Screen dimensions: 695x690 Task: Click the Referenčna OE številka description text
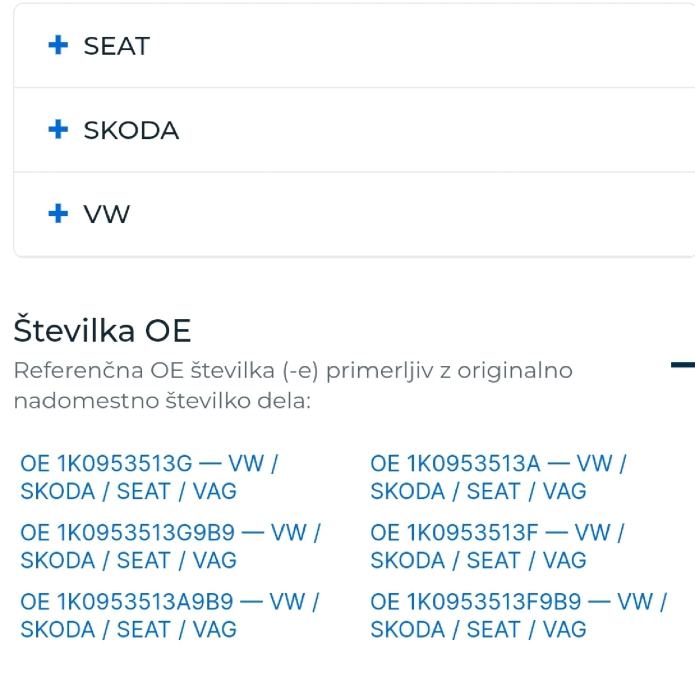click(293, 386)
